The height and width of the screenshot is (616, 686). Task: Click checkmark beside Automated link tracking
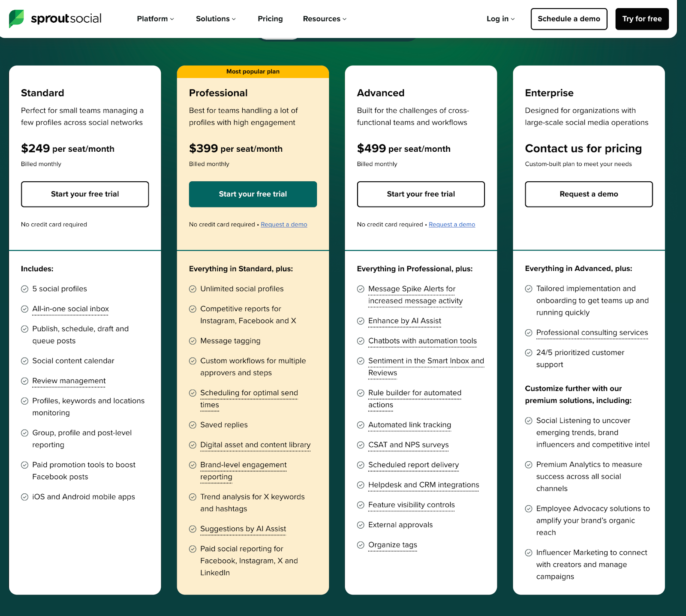click(x=361, y=425)
